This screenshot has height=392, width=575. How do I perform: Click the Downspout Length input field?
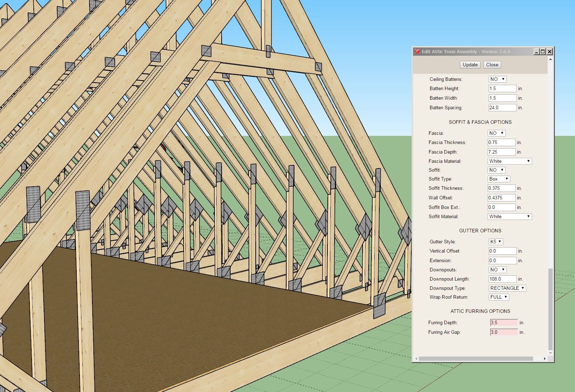click(502, 279)
